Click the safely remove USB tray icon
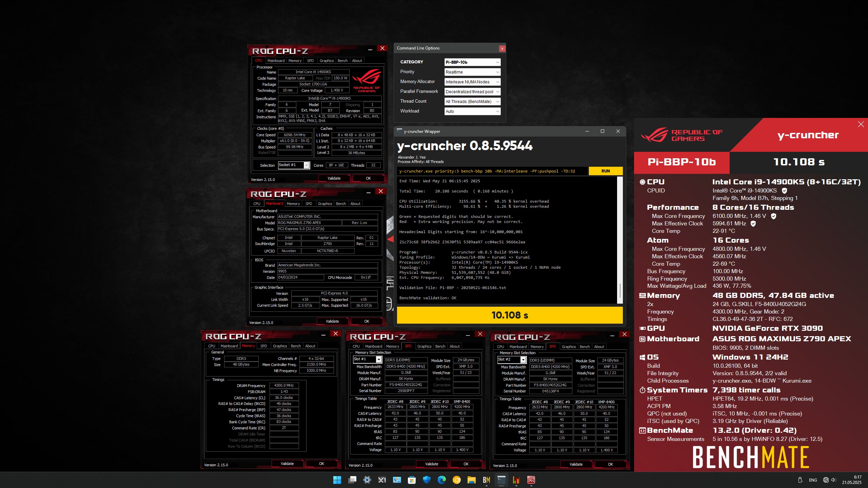The width and height of the screenshot is (868, 488). 800,480
